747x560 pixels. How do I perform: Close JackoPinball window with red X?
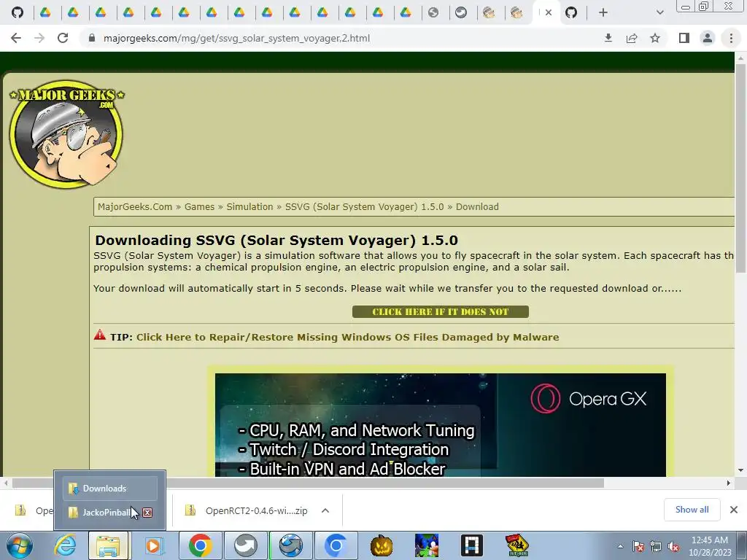click(147, 513)
